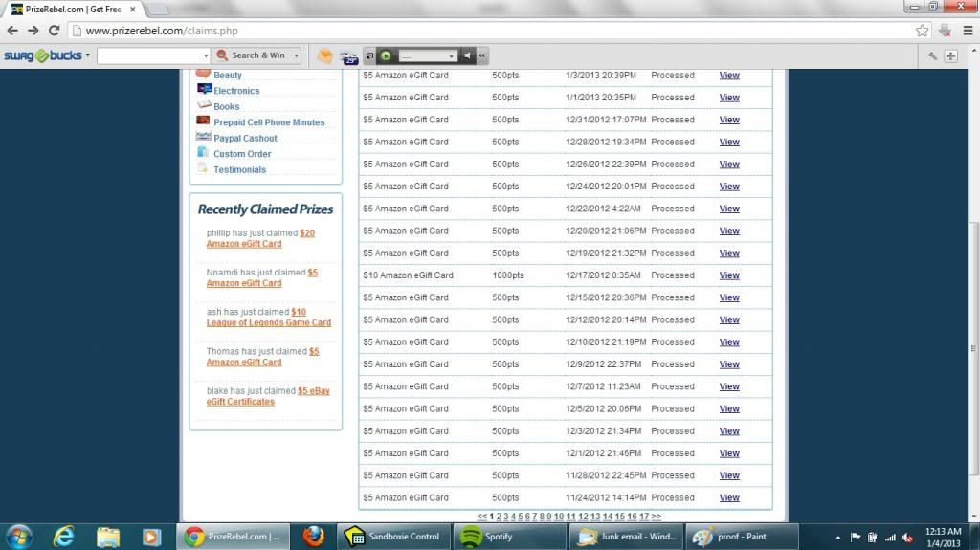980x550 pixels.
Task: Go to previous claims page with <<
Action: coord(482,517)
